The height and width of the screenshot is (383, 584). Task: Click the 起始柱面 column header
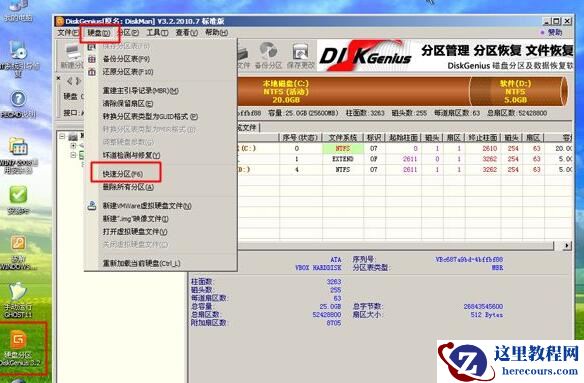(x=403, y=138)
